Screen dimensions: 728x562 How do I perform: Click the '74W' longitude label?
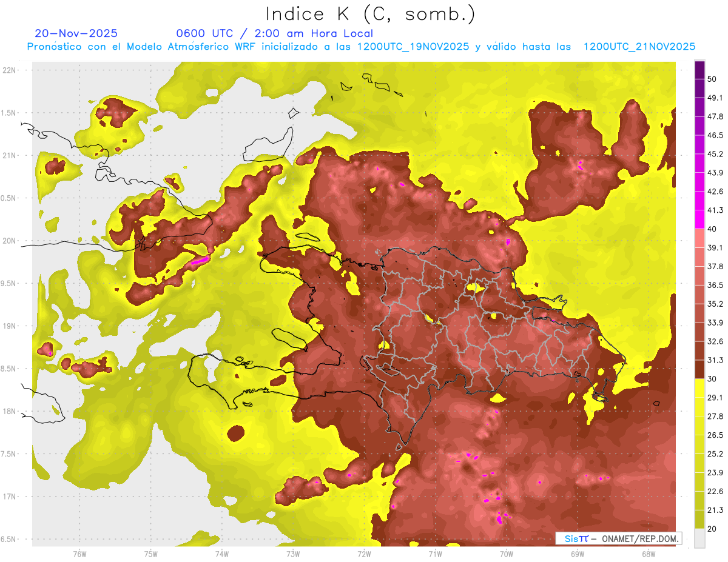coord(222,554)
